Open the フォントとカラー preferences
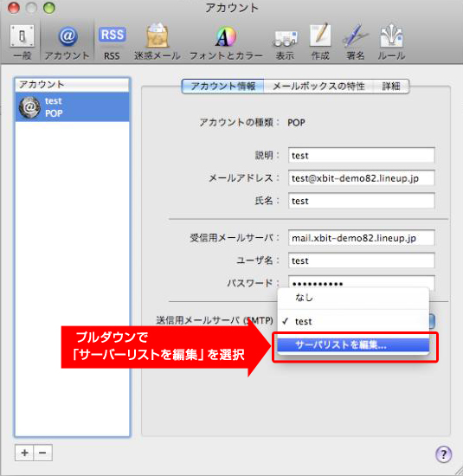 tap(226, 42)
